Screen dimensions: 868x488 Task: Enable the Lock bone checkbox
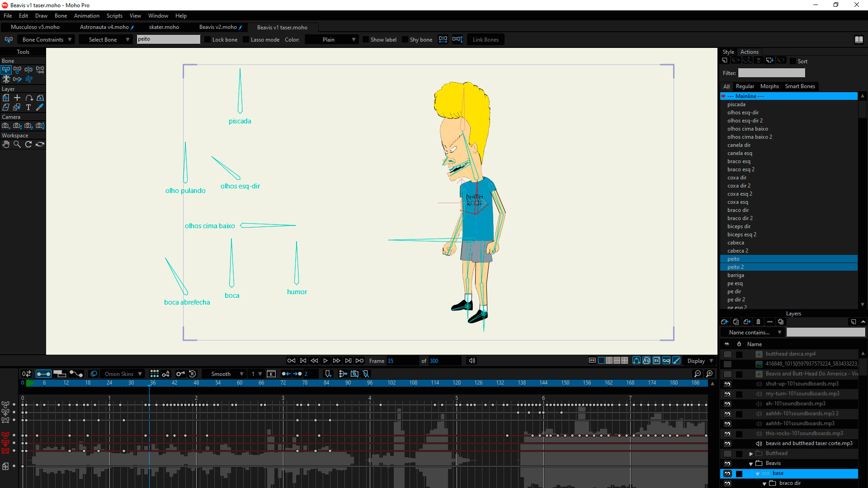(x=208, y=40)
